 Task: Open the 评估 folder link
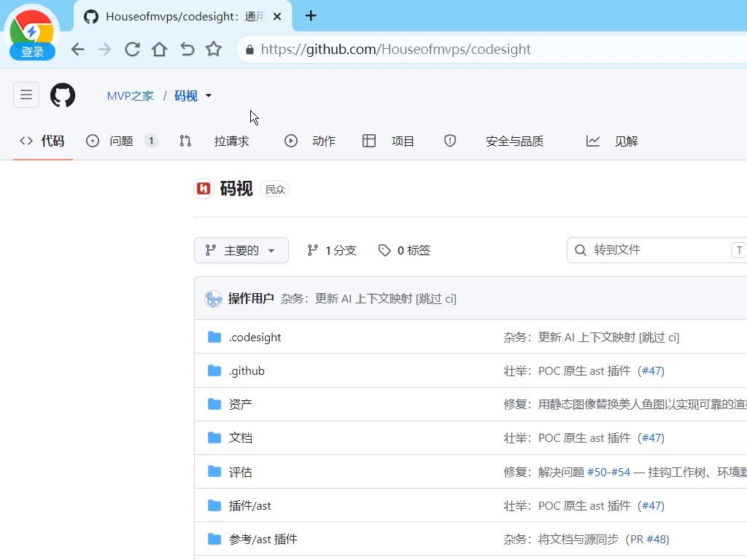pyautogui.click(x=240, y=472)
